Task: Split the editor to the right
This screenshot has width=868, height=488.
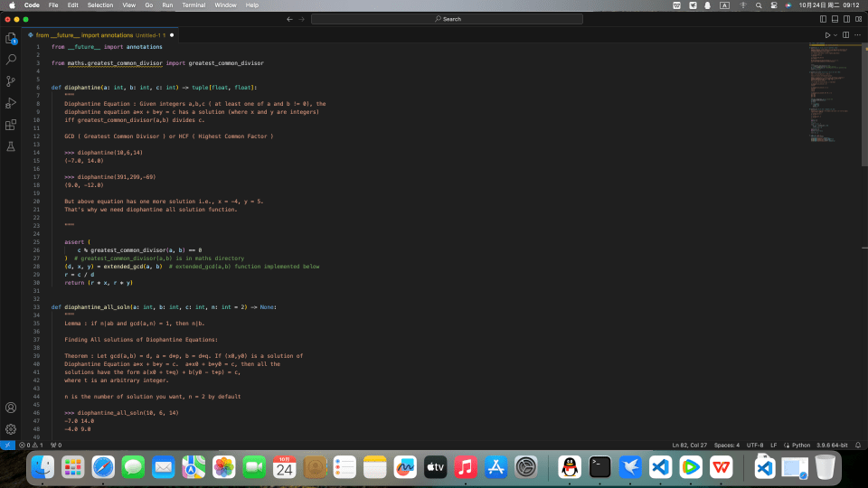Action: click(846, 35)
